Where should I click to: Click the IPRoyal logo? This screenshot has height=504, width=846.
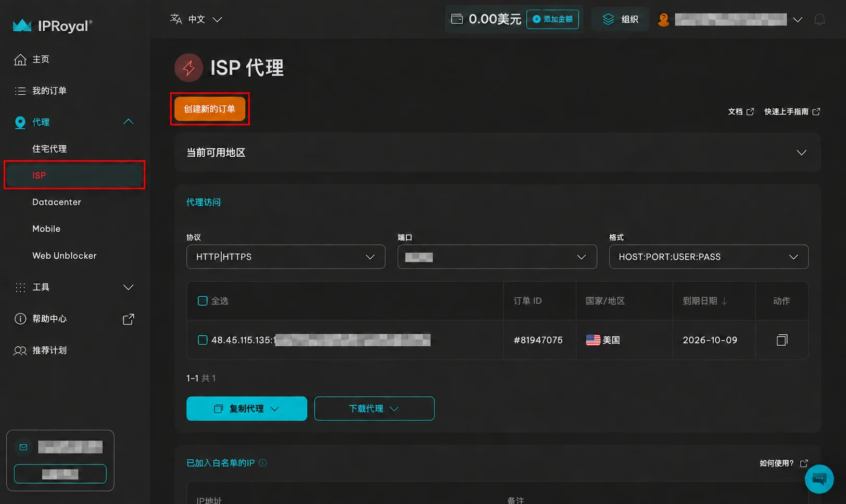pyautogui.click(x=52, y=26)
